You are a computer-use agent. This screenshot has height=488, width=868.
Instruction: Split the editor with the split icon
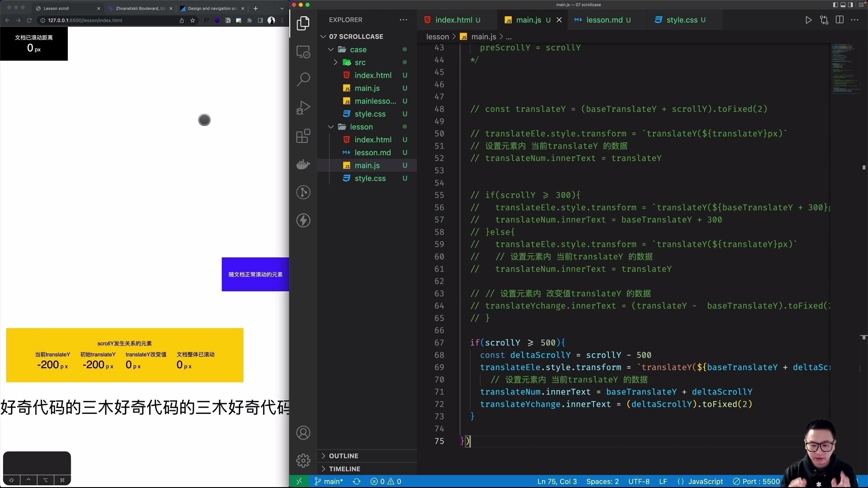point(840,20)
